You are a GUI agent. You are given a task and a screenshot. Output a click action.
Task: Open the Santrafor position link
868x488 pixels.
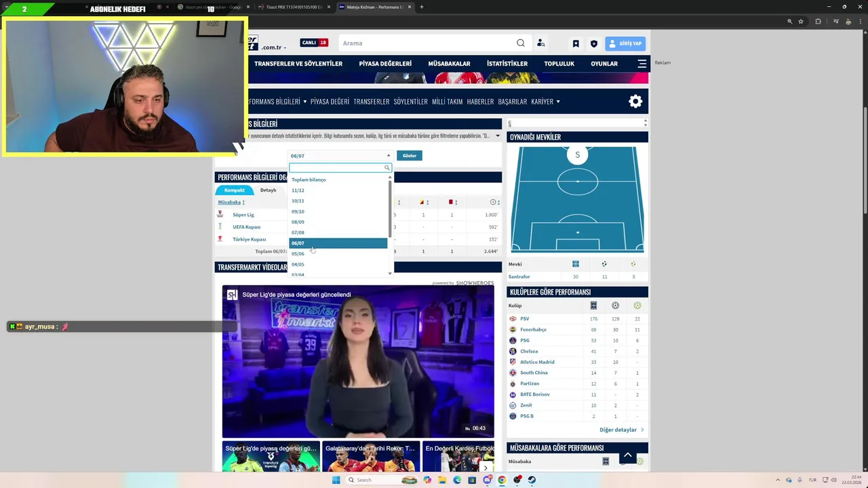coord(519,277)
